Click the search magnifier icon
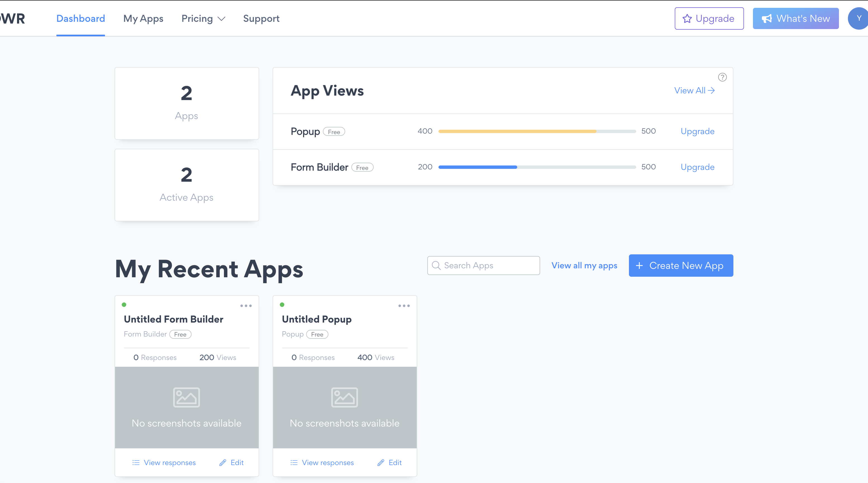 pos(436,266)
